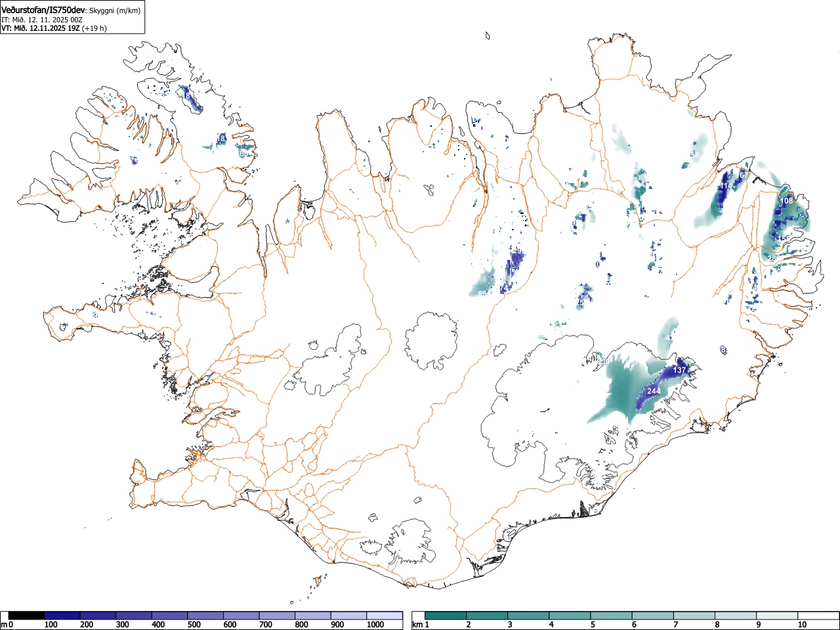Click the '200' label on the metre scale
The image size is (840, 630).
[87, 625]
